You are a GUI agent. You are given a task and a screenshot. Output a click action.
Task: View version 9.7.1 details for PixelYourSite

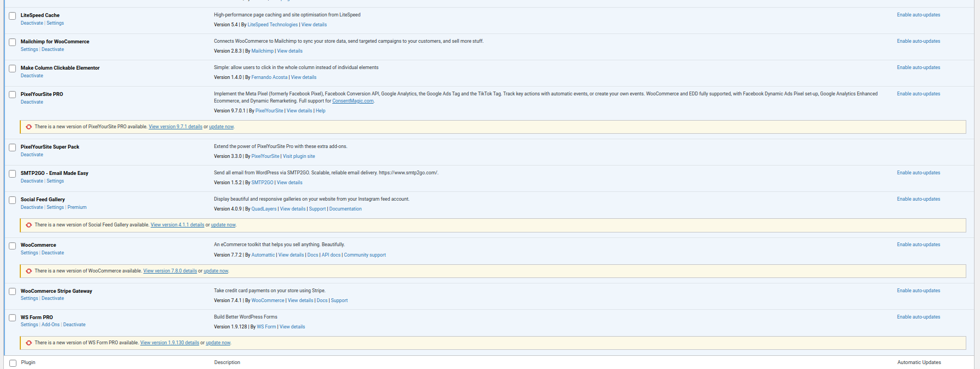pos(175,127)
